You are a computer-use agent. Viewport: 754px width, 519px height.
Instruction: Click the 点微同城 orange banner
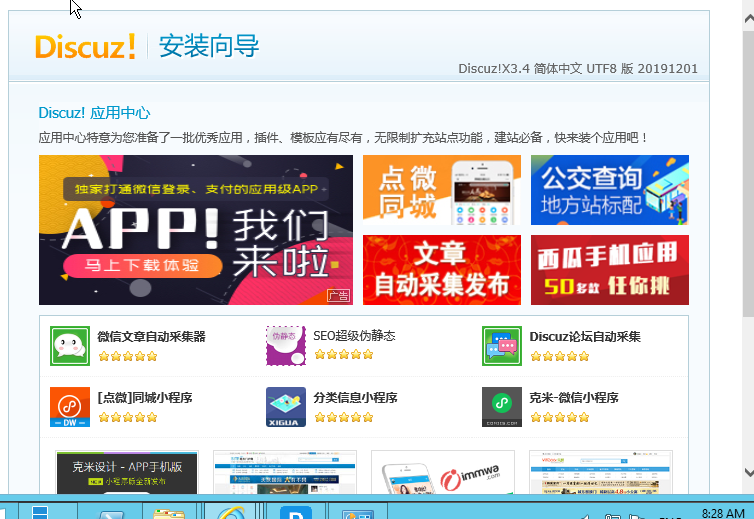442,190
